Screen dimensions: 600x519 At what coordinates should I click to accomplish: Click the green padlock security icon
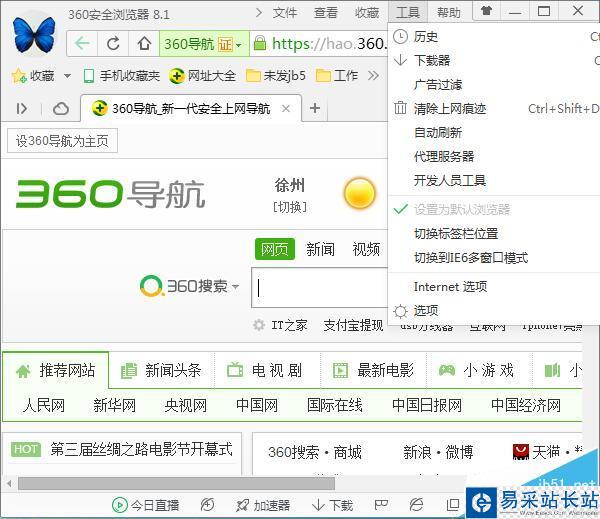click(x=260, y=43)
